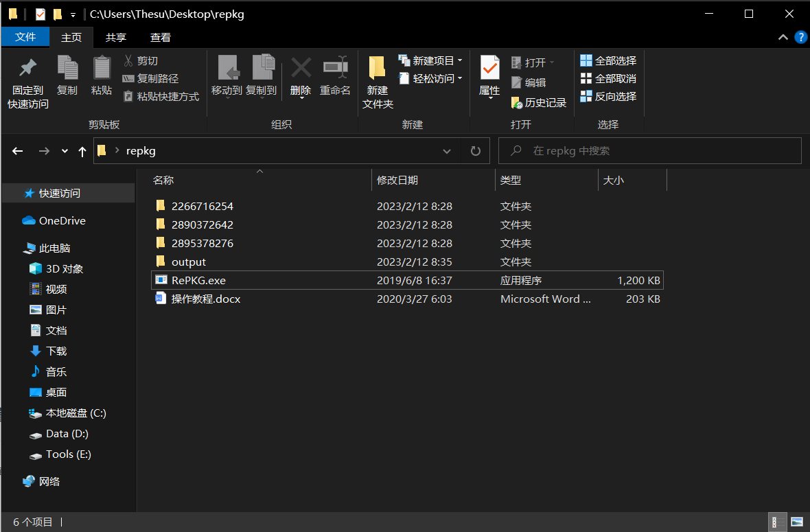
Task: Select the output folder row
Action: point(407,262)
